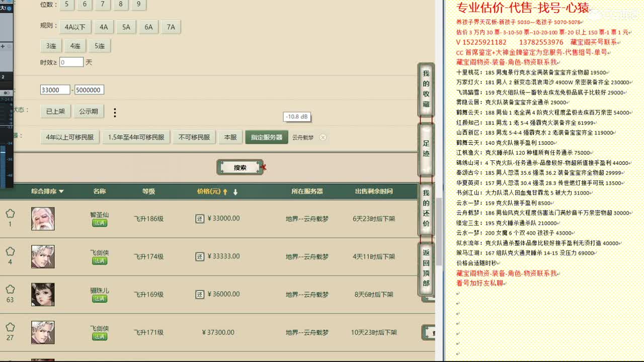Toggle the 4A以下 rule filter
This screenshot has height=362, width=644.
(75, 27)
